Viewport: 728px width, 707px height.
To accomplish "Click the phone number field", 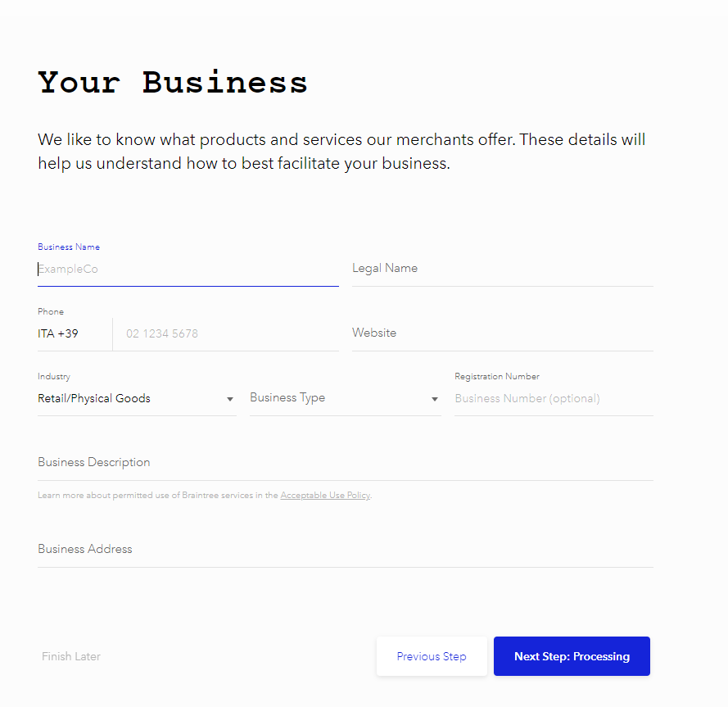I will [x=225, y=333].
